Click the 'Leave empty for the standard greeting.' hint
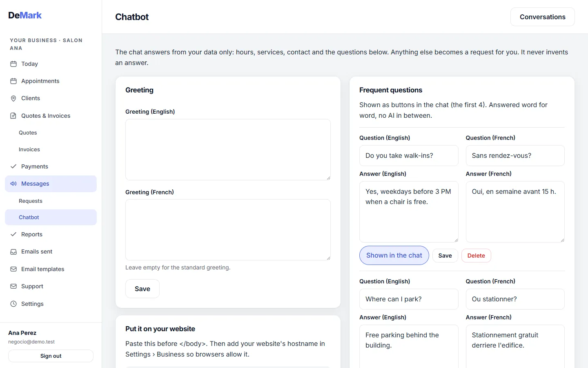 pos(178,267)
